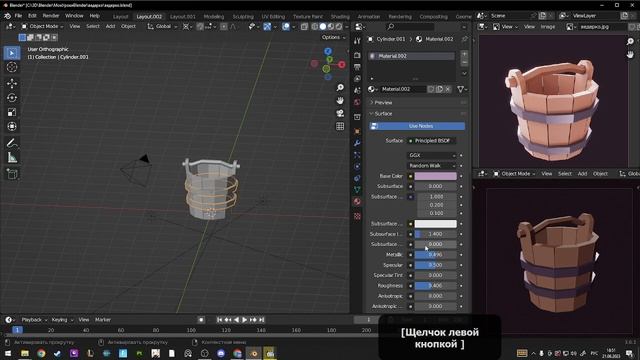Image resolution: width=640 pixels, height=360 pixels.
Task: Open the GGX distribution dropdown
Action: tap(432, 156)
